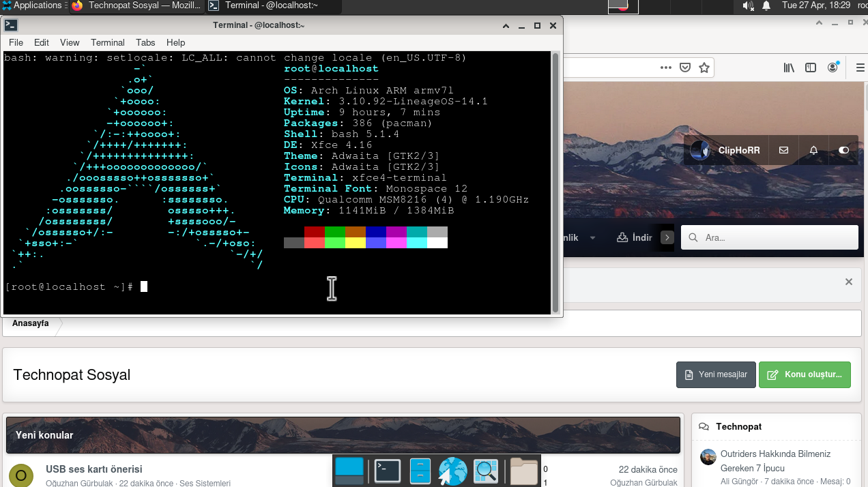Open Application Finder magnifier icon in the dock
This screenshot has height=487, width=868.
[487, 471]
